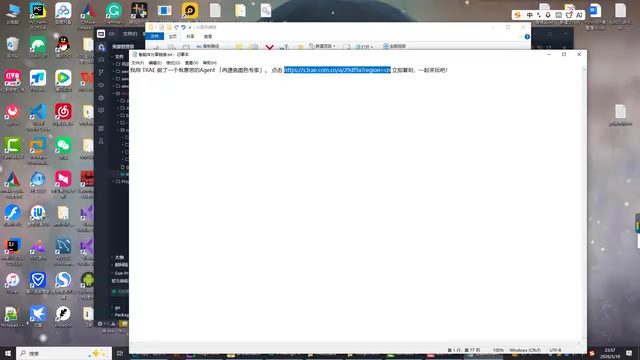The height and width of the screenshot is (360, 640).
Task: Select the Android Studio desktop icon
Action: click(x=87, y=280)
